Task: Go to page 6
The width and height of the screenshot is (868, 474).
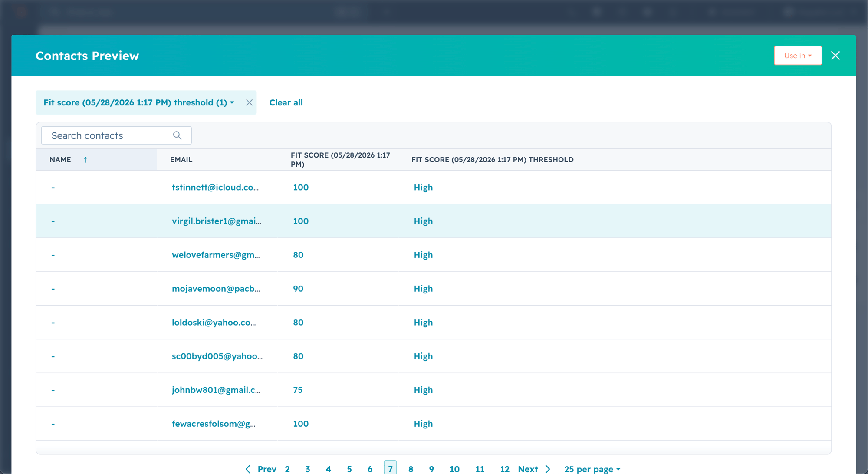Action: click(370, 469)
